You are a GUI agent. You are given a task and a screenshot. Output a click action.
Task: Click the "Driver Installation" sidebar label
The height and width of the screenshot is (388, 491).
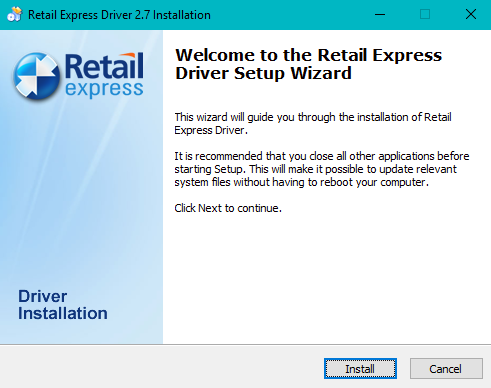click(x=63, y=305)
